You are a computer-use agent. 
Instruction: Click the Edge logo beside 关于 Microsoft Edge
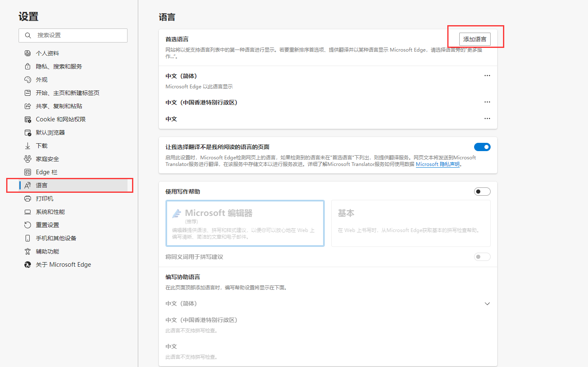pos(28,265)
